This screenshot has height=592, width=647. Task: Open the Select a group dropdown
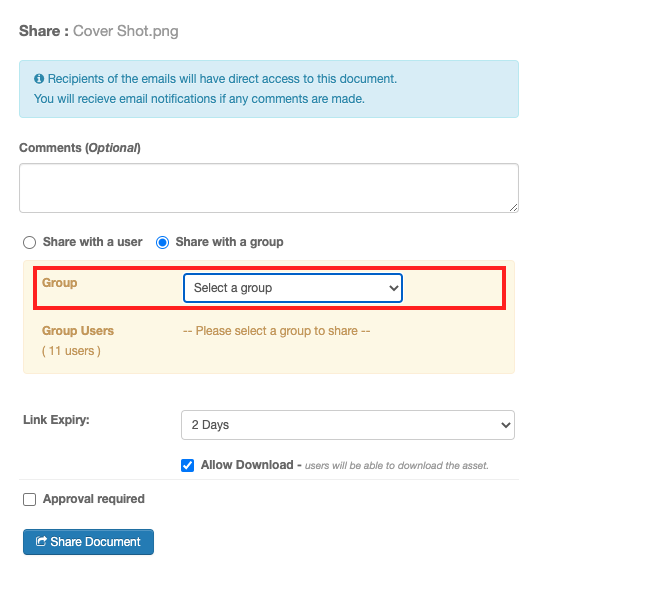[x=293, y=288]
